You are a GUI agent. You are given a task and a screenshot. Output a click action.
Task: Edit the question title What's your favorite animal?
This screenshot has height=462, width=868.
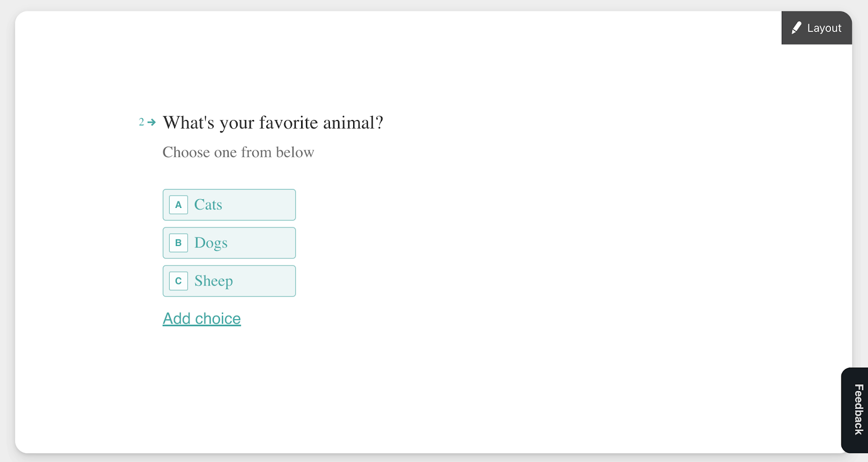(x=273, y=123)
